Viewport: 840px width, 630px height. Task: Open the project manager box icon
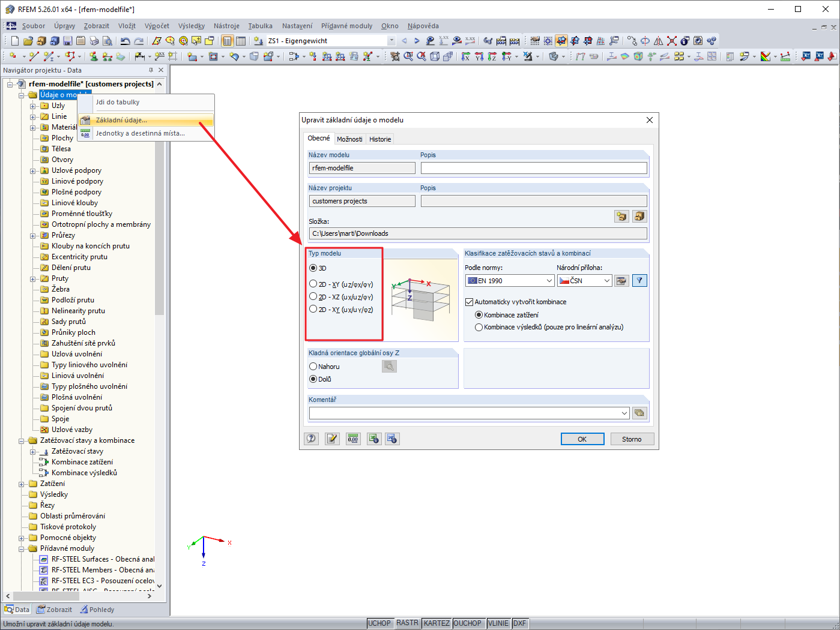click(x=639, y=216)
